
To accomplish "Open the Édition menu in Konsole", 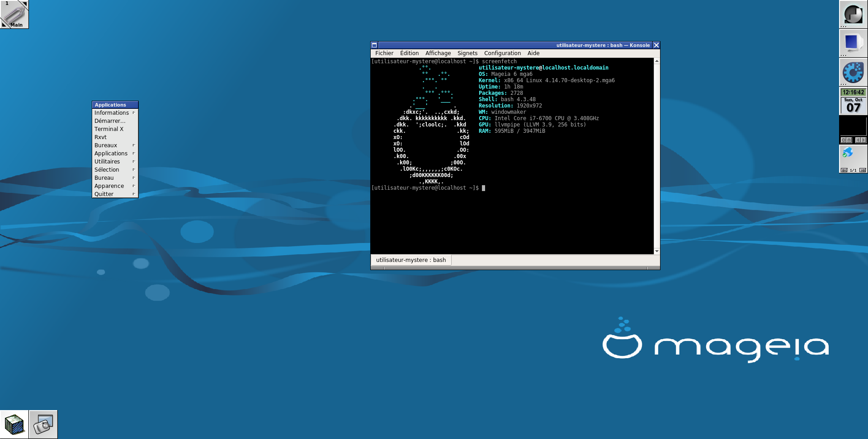I will [409, 53].
